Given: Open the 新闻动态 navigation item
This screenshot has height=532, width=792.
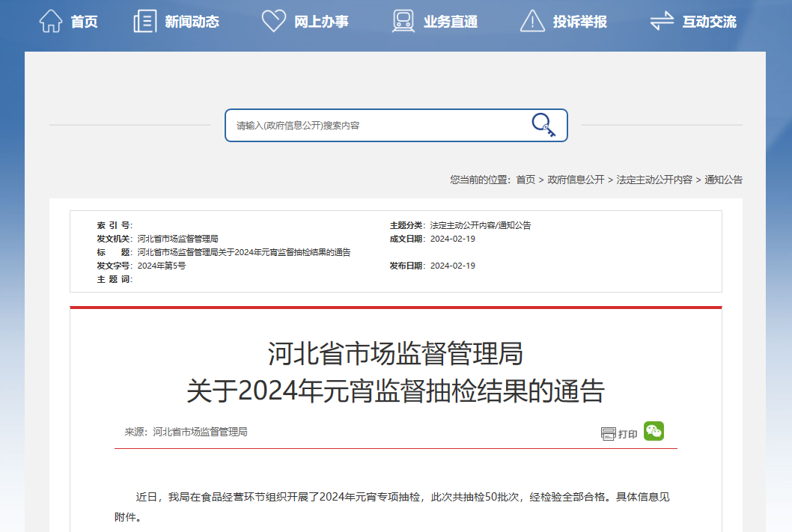Looking at the screenshot, I should [x=192, y=22].
